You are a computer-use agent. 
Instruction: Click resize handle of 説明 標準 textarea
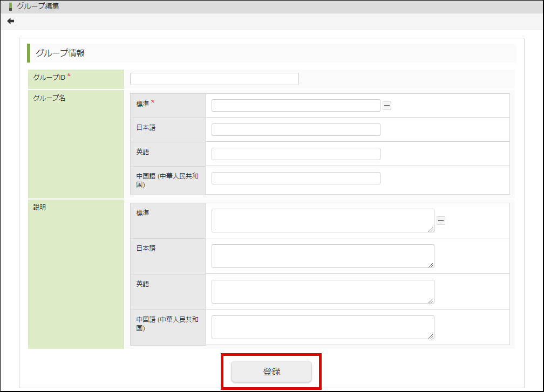[x=432, y=230]
